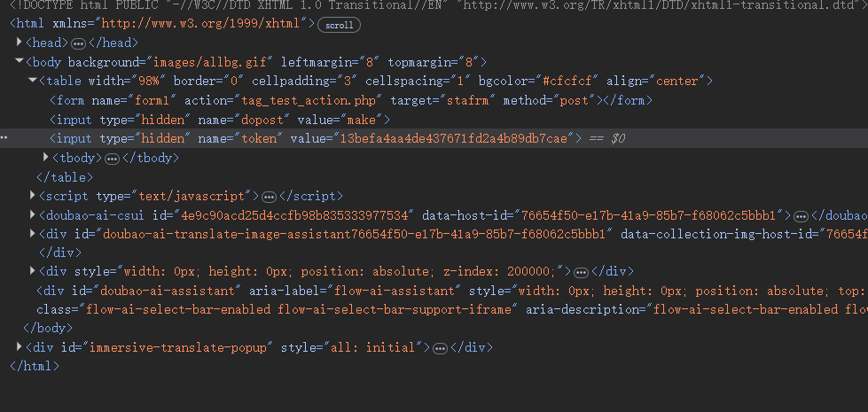The width and height of the screenshot is (868, 412).
Task: Collapse the table element node
Action: click(33, 82)
